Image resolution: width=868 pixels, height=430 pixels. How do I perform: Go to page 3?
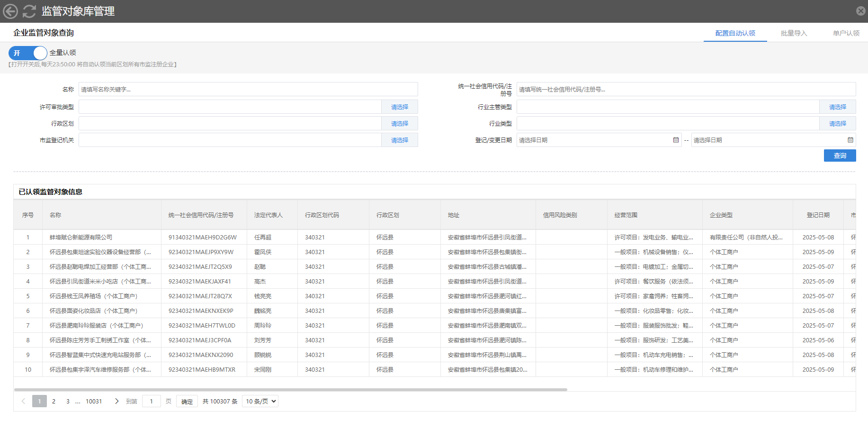tap(68, 401)
